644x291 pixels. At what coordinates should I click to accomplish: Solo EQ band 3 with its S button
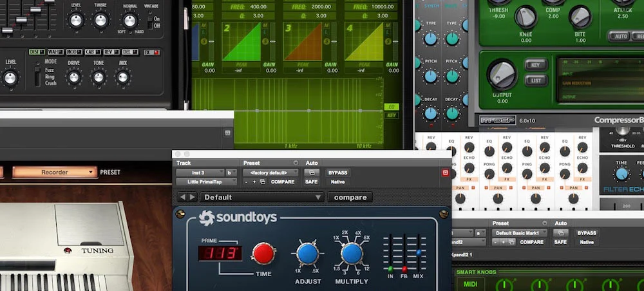(x=326, y=41)
